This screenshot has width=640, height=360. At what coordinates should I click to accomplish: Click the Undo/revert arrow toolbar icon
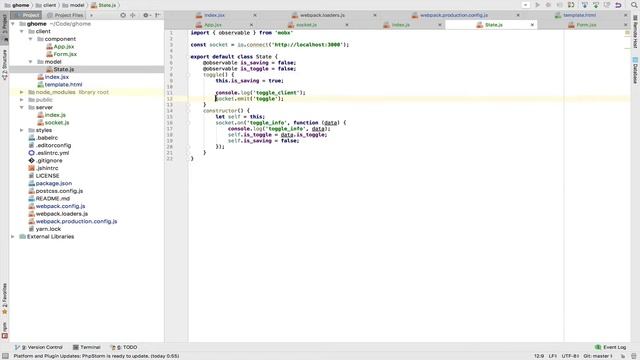[x=618, y=5]
